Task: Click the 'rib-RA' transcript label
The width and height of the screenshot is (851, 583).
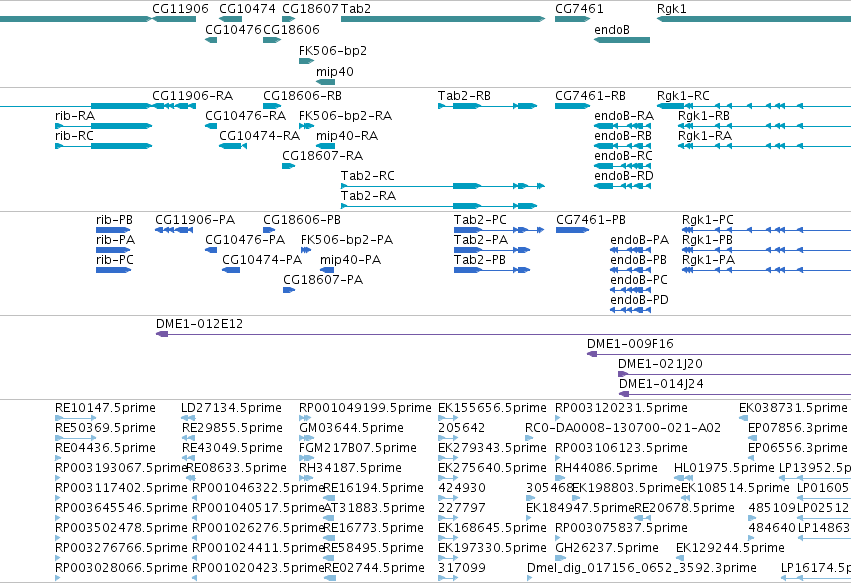Action: point(75,116)
